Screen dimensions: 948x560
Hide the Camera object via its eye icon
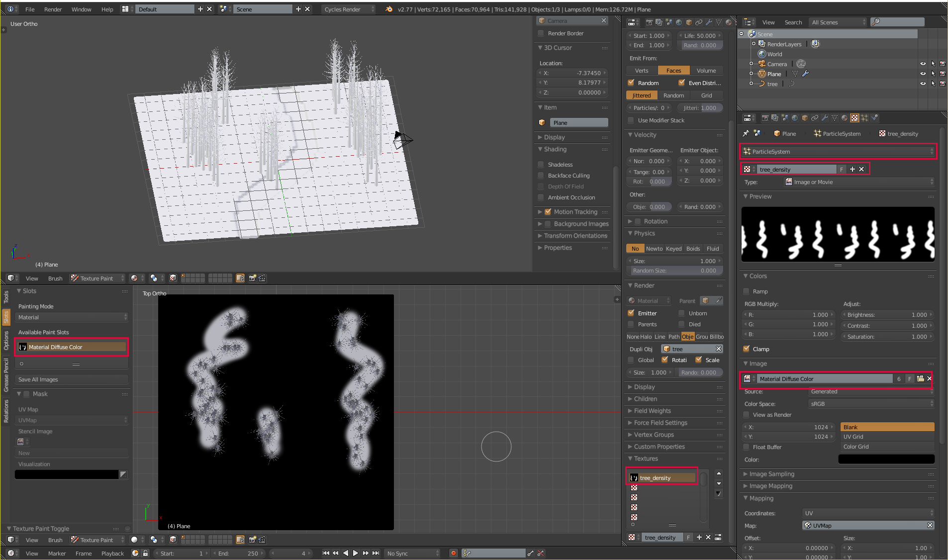[923, 64]
